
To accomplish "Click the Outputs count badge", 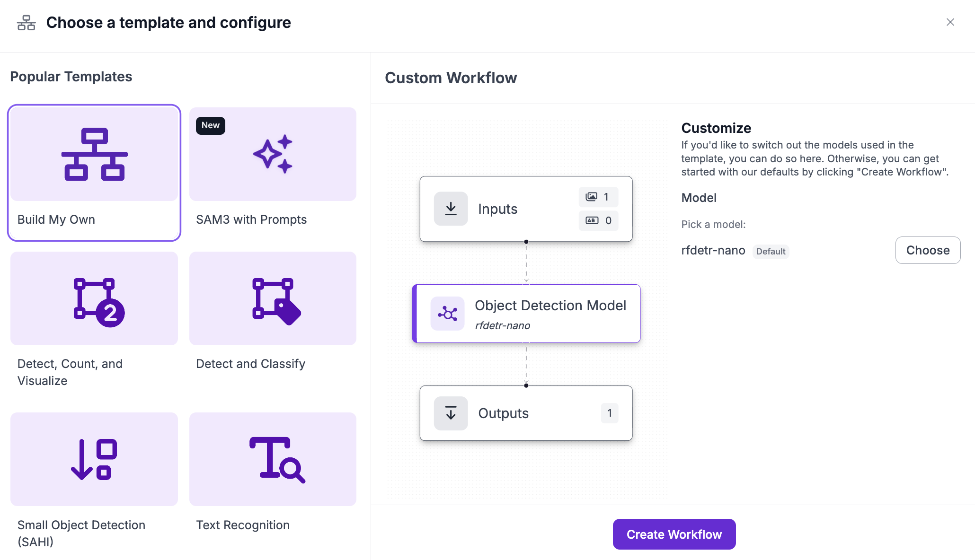I will pyautogui.click(x=610, y=413).
